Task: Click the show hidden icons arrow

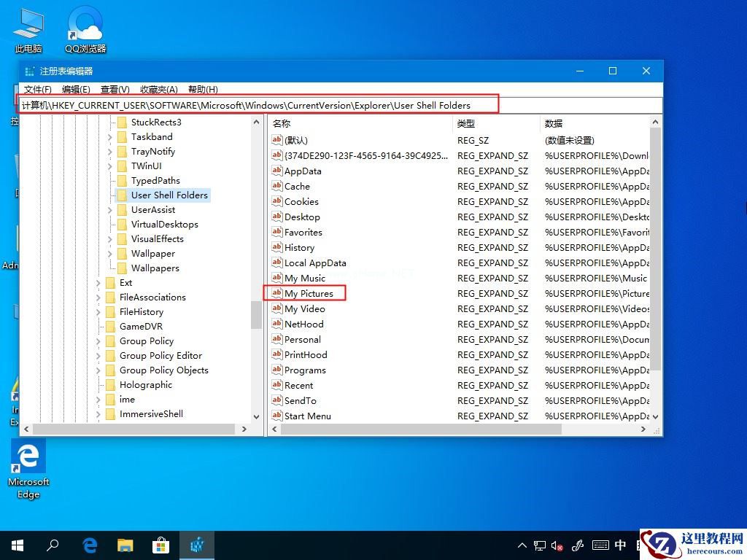Action: [x=522, y=545]
